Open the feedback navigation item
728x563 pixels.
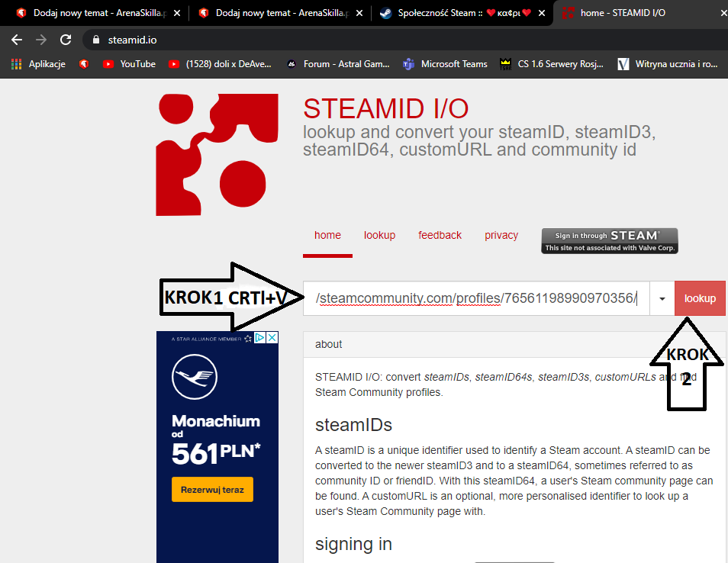click(x=440, y=235)
